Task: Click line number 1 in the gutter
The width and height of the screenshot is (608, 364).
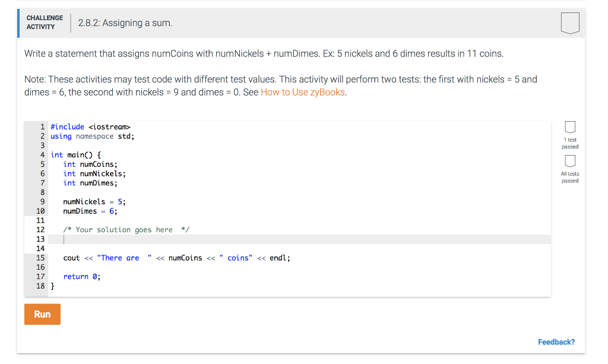Action: coord(42,126)
